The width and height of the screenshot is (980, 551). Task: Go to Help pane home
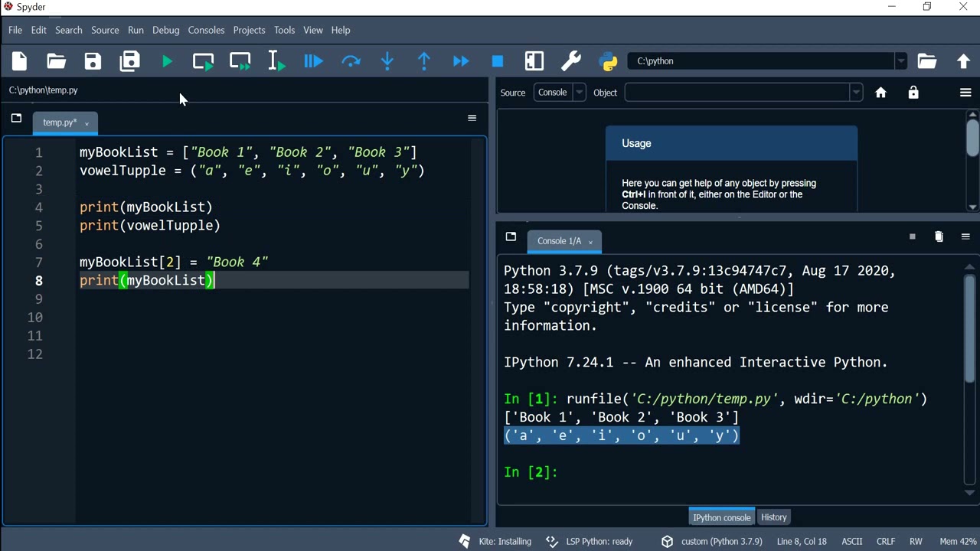tap(880, 93)
